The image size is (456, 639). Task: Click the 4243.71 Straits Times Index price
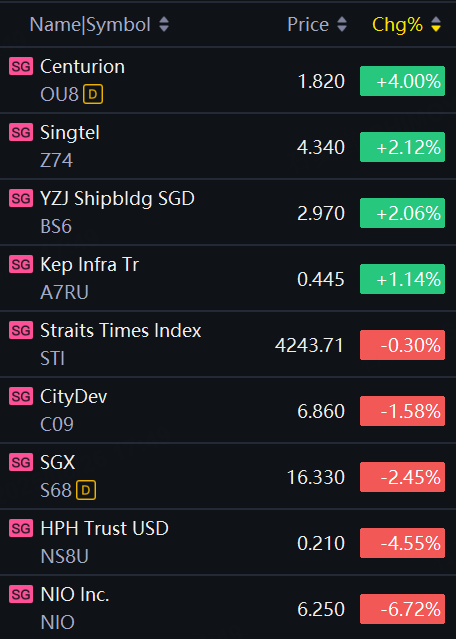click(309, 346)
